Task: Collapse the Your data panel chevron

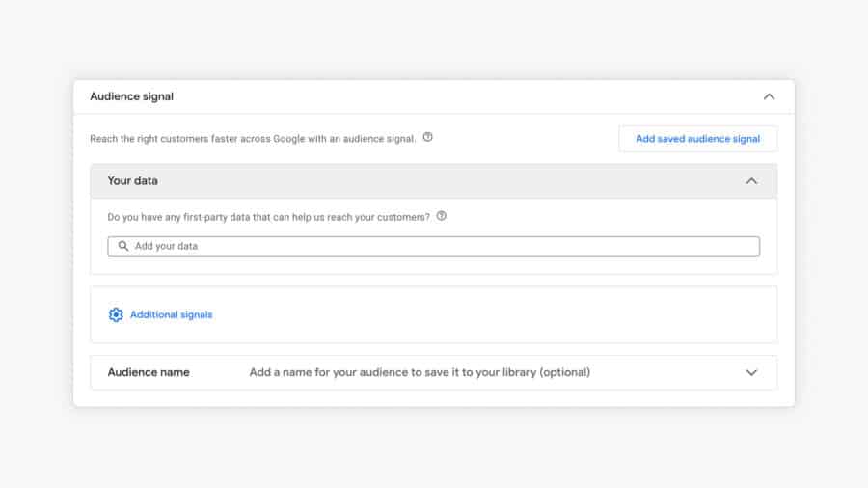Action: (751, 181)
